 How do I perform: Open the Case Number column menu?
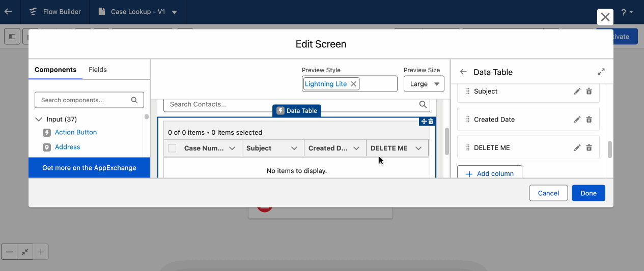tap(232, 148)
